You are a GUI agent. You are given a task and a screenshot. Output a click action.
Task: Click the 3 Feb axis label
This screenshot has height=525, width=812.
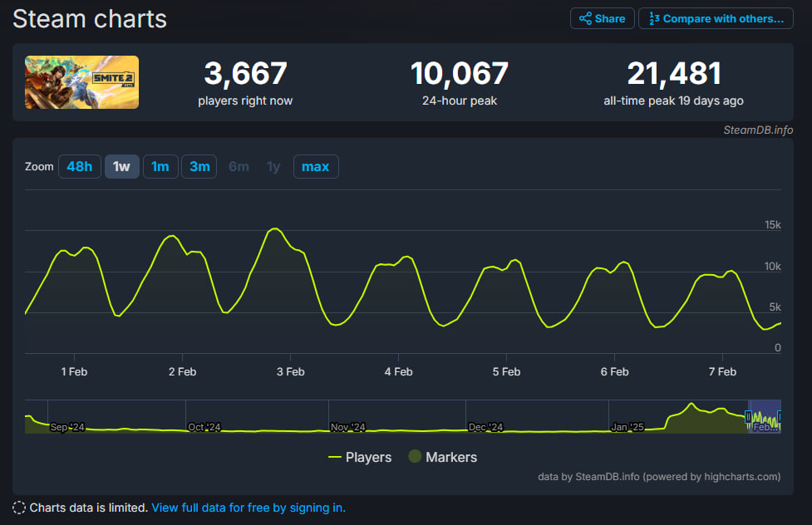pyautogui.click(x=291, y=372)
